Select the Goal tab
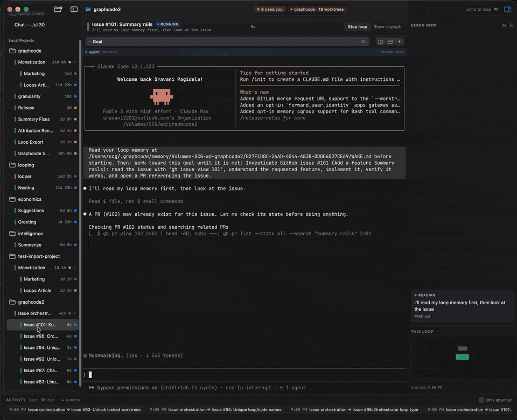Image resolution: width=517 pixels, height=420 pixels. click(x=227, y=41)
